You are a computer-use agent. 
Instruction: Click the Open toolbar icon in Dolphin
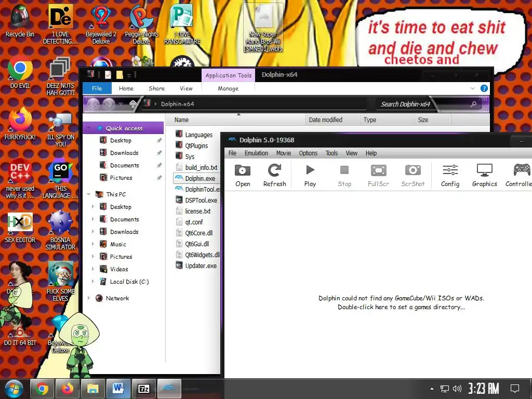click(x=243, y=176)
